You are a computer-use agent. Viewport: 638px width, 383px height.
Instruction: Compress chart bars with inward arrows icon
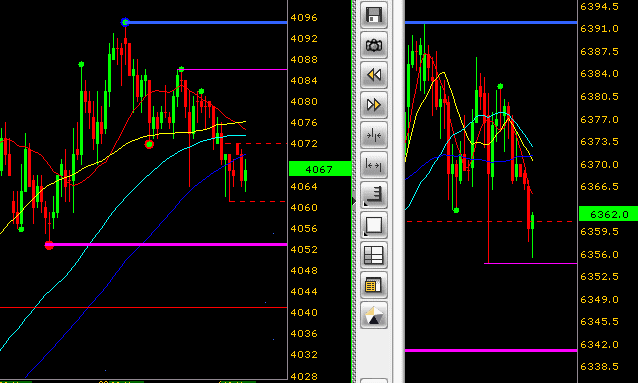click(374, 135)
